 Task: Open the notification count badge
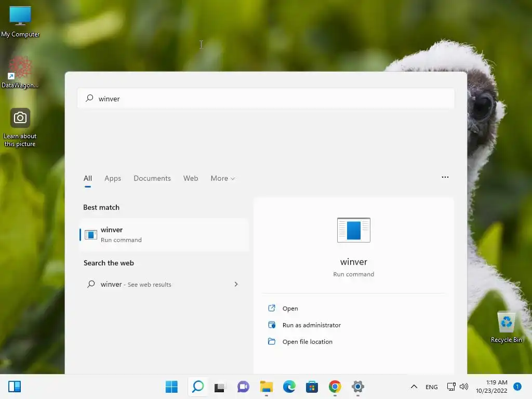tap(517, 387)
